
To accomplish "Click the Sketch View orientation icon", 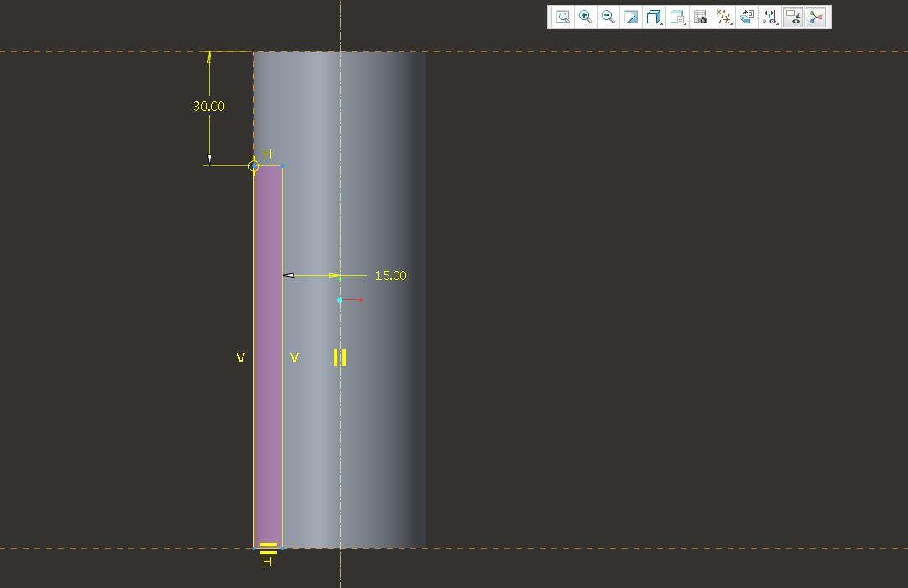I will coord(746,17).
